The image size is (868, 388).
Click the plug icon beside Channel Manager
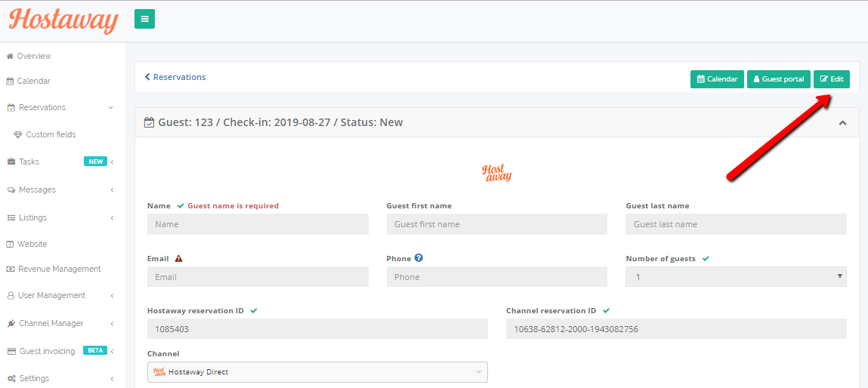pyautogui.click(x=11, y=323)
